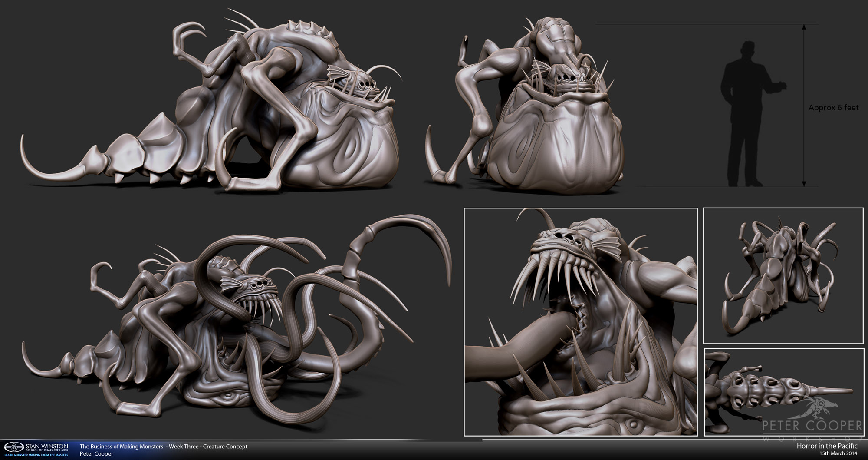Click the Stan Winston School emblem icon
This screenshot has height=460, width=868.
tap(13, 447)
